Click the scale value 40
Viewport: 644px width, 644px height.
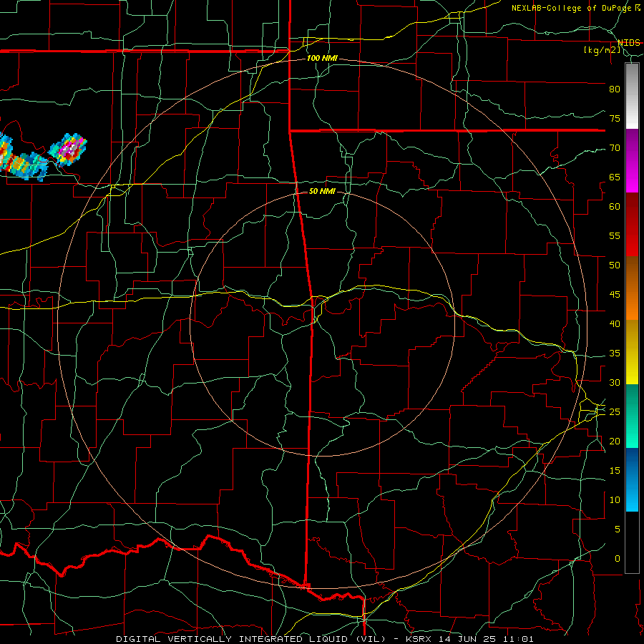[615, 323]
